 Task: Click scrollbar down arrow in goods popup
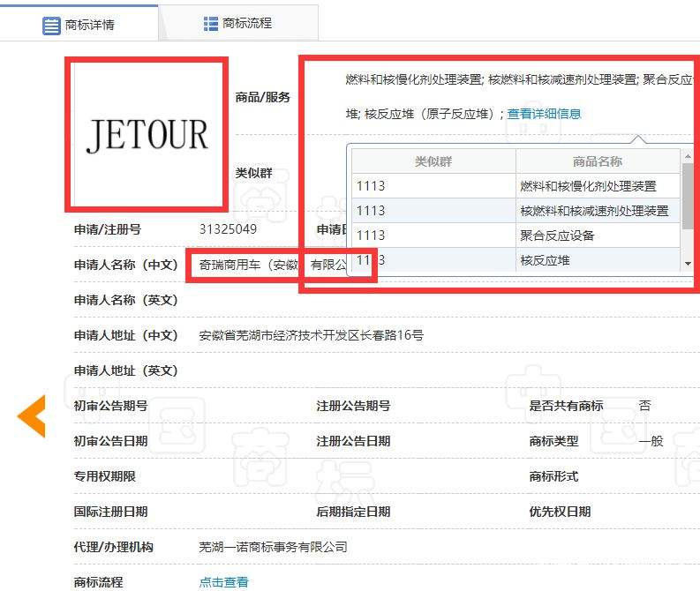click(x=688, y=264)
